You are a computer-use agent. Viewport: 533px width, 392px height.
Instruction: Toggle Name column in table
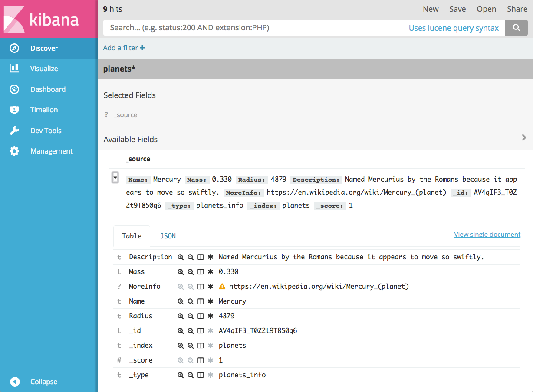(x=201, y=301)
